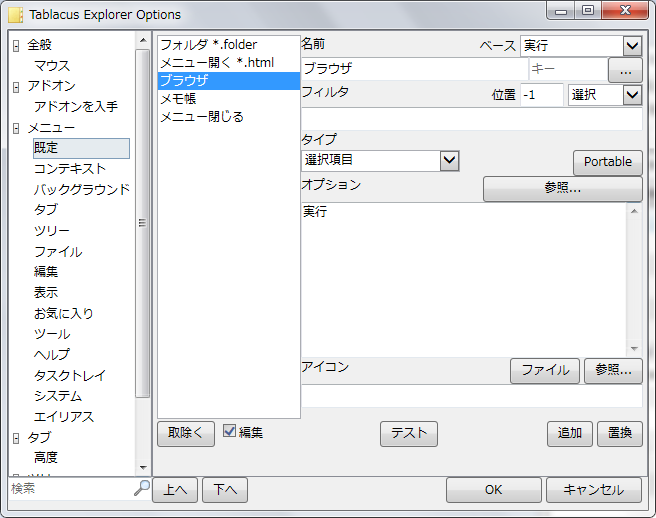
Task: Select 編集 in the options tree
Action: pyautogui.click(x=46, y=272)
